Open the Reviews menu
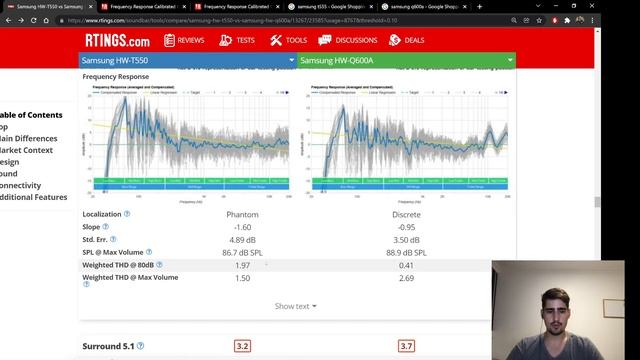This screenshot has width=640, height=360. [x=184, y=40]
